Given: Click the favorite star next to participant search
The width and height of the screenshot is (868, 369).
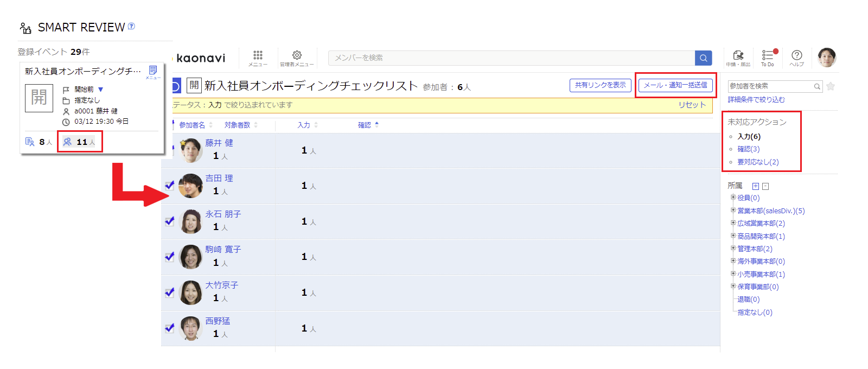Looking at the screenshot, I should tap(831, 86).
